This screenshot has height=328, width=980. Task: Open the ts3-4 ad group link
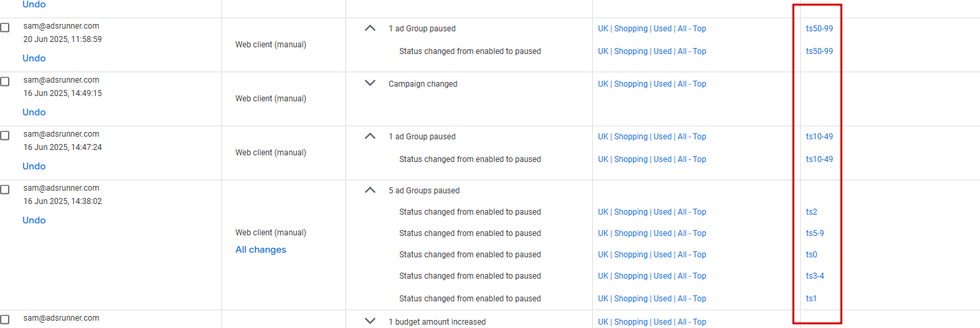[x=815, y=276]
